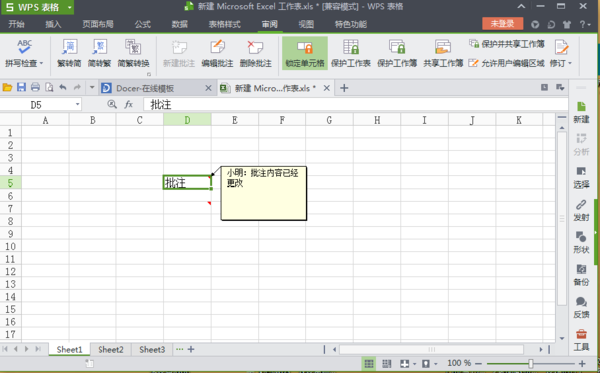Click 工具 toolbox in right sidebar
Screen dimensions: 600x373
(x=581, y=340)
